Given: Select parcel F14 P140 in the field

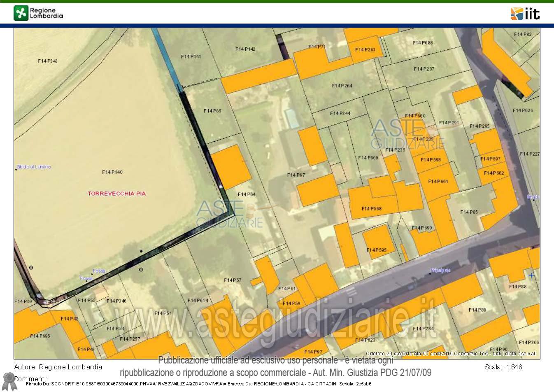Looking at the screenshot, I should coord(112,172).
